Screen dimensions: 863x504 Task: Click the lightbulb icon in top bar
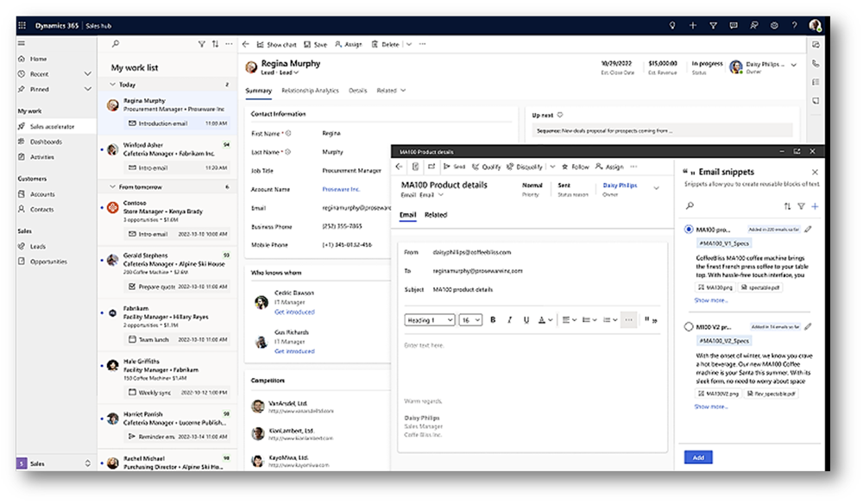pos(672,26)
